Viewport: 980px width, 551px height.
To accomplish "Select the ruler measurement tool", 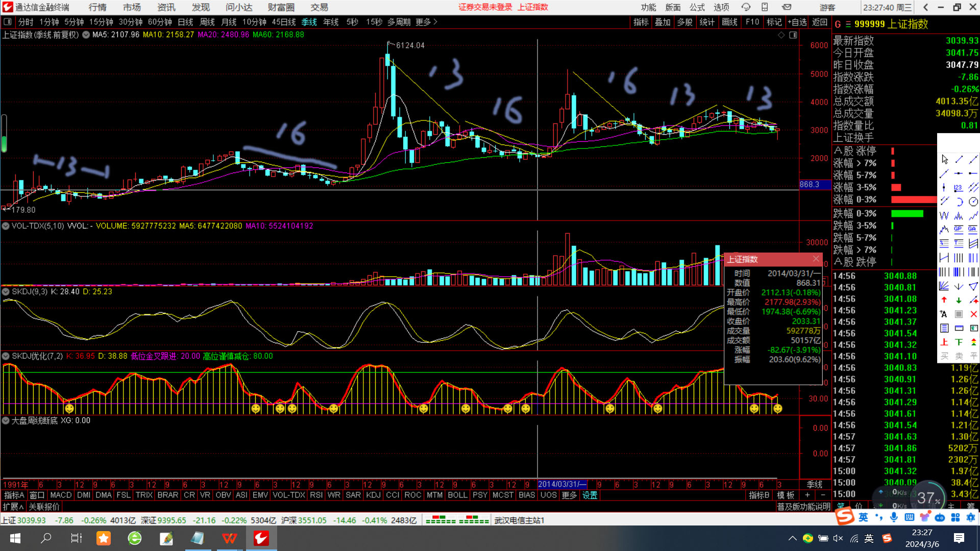I will (959, 328).
